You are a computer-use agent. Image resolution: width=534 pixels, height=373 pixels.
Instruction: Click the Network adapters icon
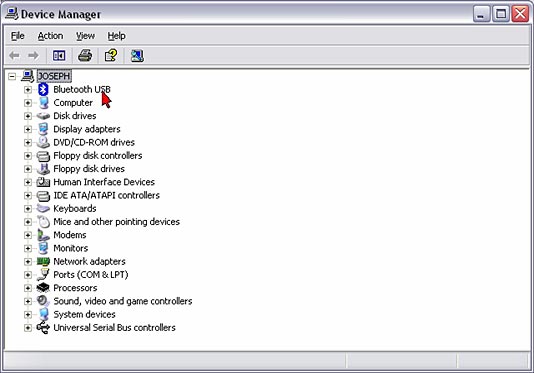point(43,262)
